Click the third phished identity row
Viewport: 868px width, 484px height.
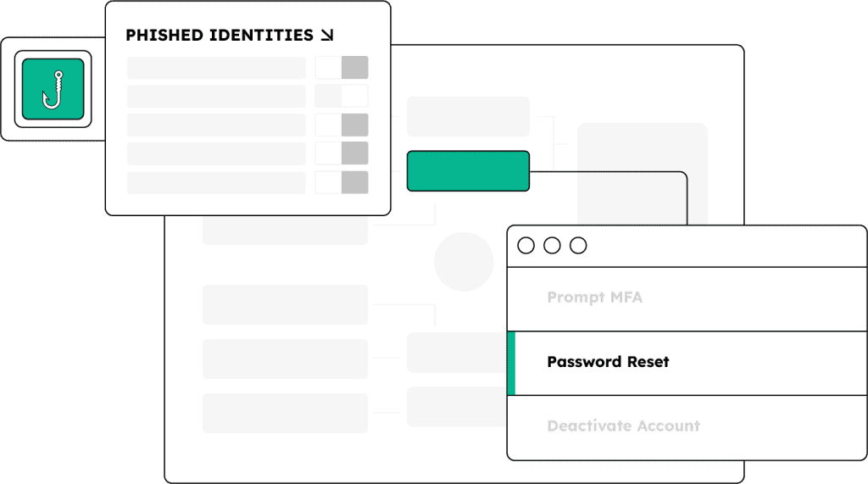coord(216,125)
